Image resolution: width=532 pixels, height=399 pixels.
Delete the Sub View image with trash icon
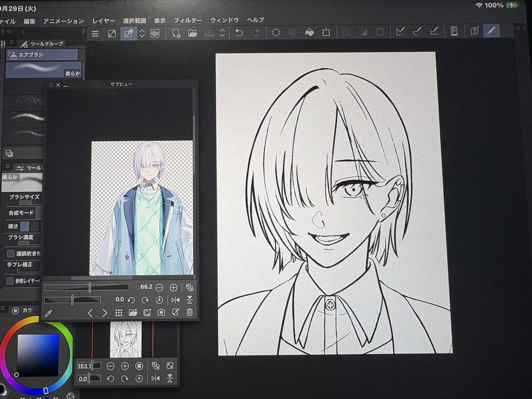[x=190, y=312]
